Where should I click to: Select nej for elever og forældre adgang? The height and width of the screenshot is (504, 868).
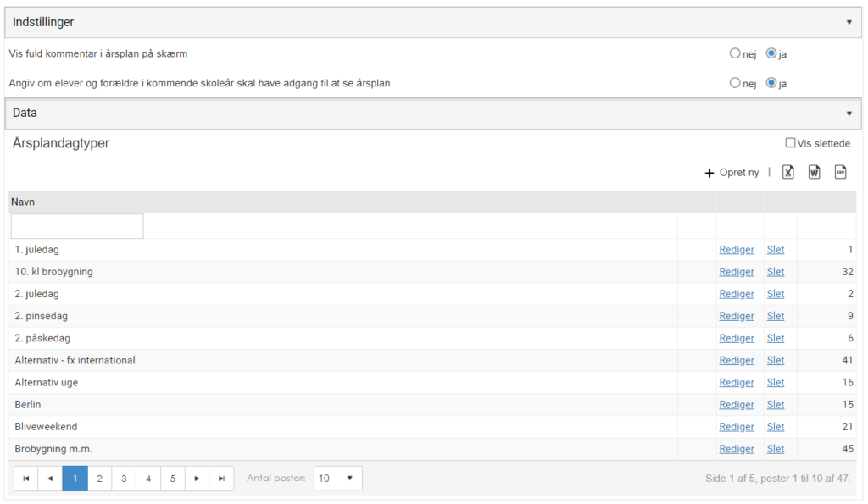[735, 82]
